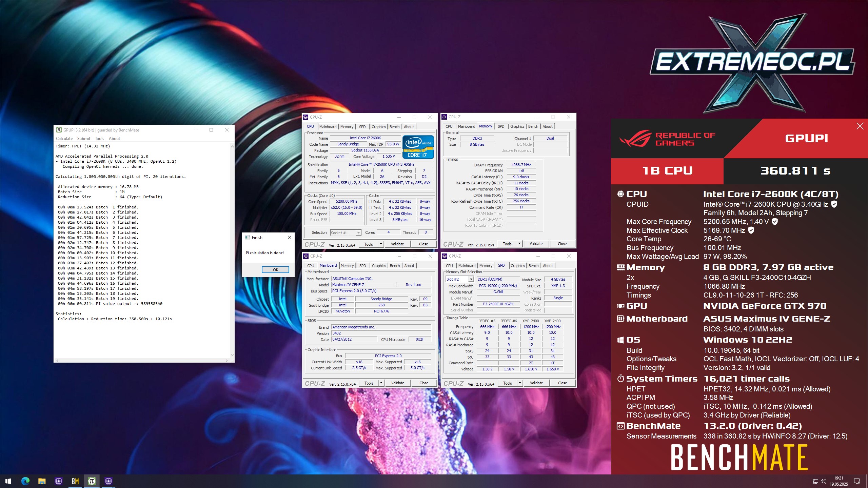Switch to BenchMate via the BM taskbar icon
The width and height of the screenshot is (868, 488).
(75, 481)
